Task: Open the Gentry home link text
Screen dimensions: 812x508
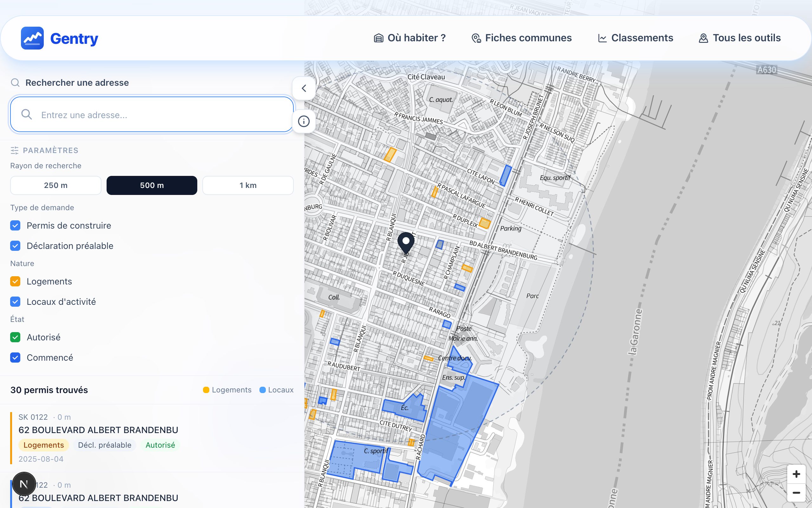Action: pos(74,38)
